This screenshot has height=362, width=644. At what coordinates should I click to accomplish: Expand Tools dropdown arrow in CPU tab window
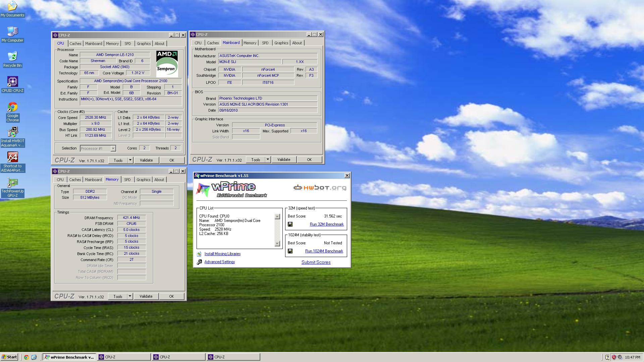coord(130,160)
